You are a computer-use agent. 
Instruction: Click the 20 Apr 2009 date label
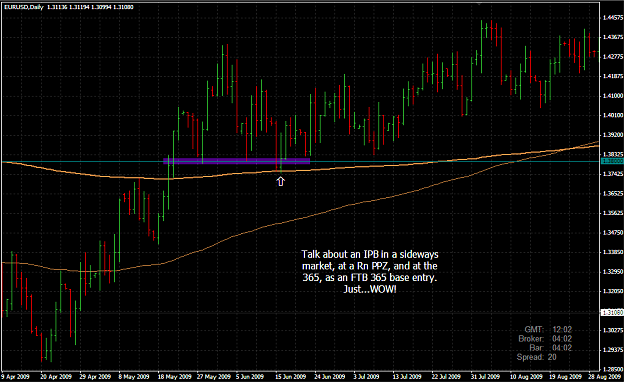[56, 377]
